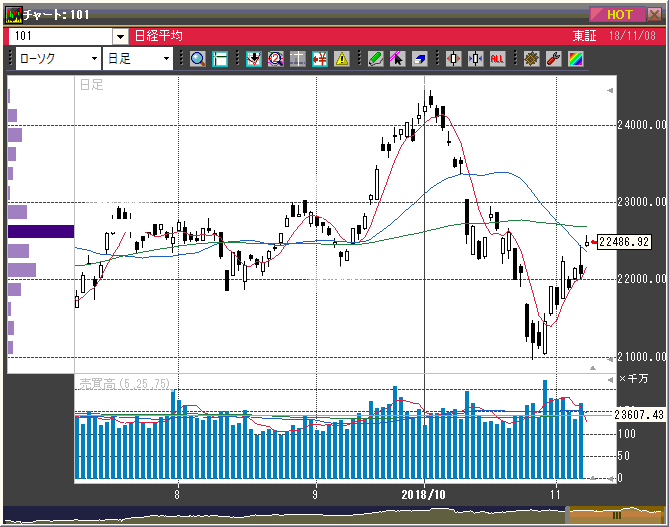Expand the ローソク chart type dropdown

coord(94,59)
